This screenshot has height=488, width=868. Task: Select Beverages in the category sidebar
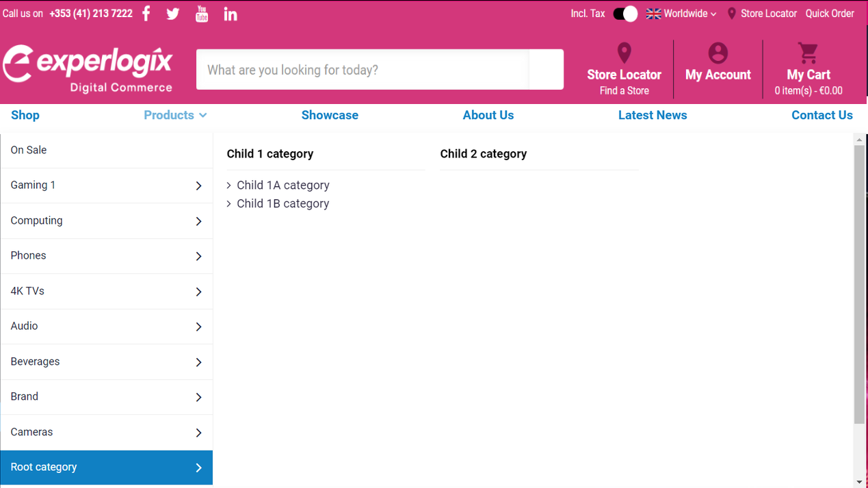click(106, 362)
